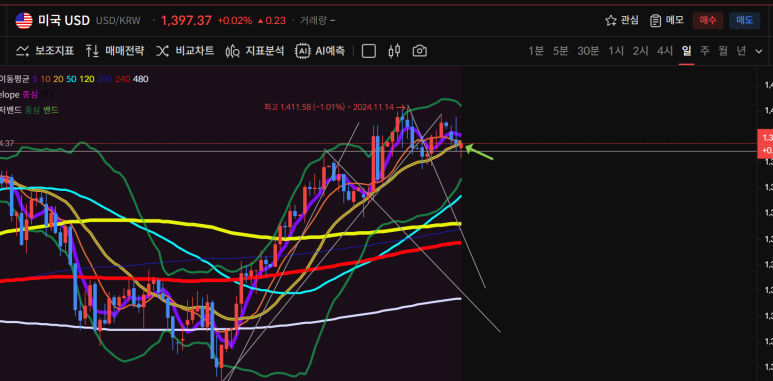This screenshot has height=381, width=773.
Task: Click the 1,397.37 price value
Action: tap(186, 21)
